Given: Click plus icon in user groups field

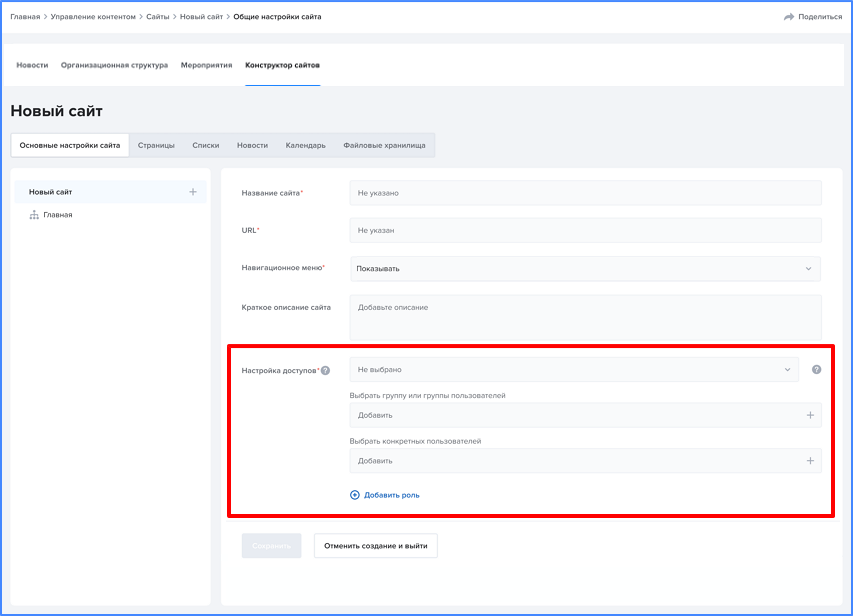Looking at the screenshot, I should [x=810, y=415].
